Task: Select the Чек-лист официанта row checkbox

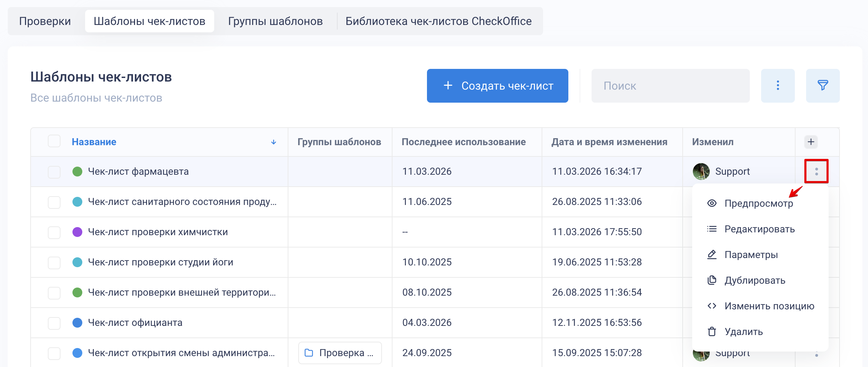Action: click(54, 323)
